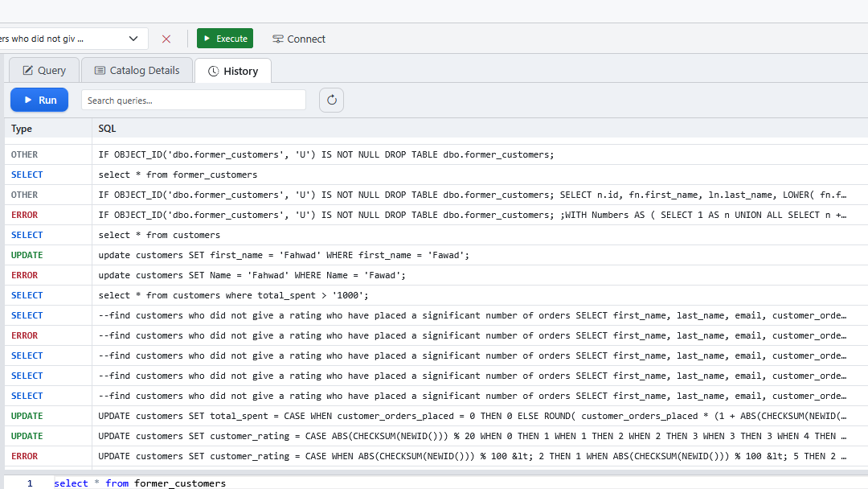
Task: Select the UPDATE total_spent CASE WHEN row
Action: coord(436,416)
